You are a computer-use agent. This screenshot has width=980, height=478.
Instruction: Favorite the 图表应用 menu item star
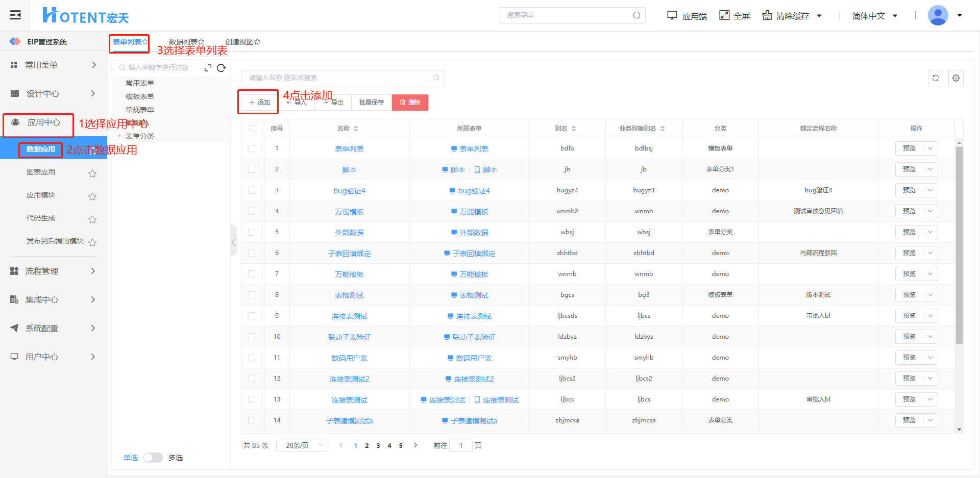coord(92,173)
